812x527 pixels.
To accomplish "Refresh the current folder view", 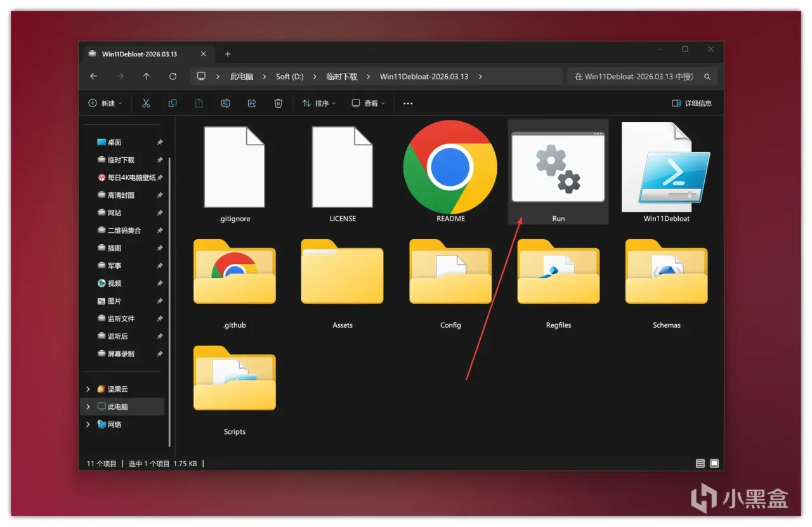I will click(x=173, y=76).
